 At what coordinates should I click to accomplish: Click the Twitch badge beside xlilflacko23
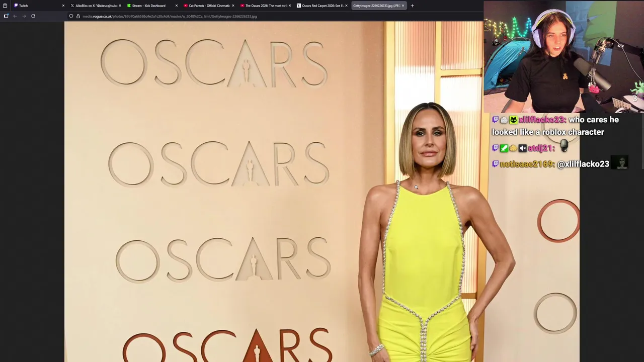[x=495, y=120]
